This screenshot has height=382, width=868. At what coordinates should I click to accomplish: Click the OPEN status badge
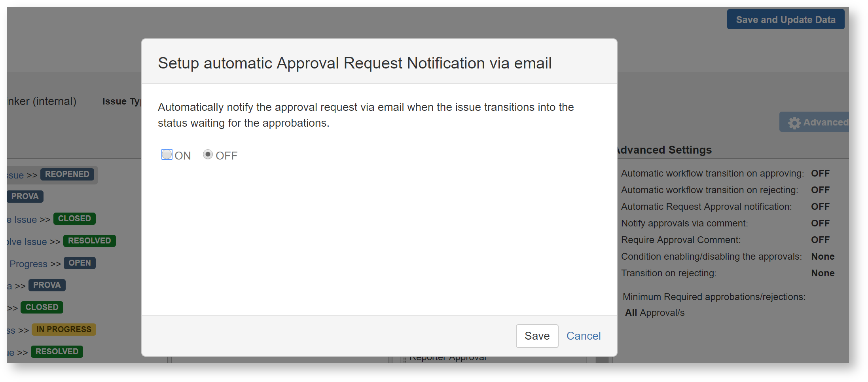point(80,263)
